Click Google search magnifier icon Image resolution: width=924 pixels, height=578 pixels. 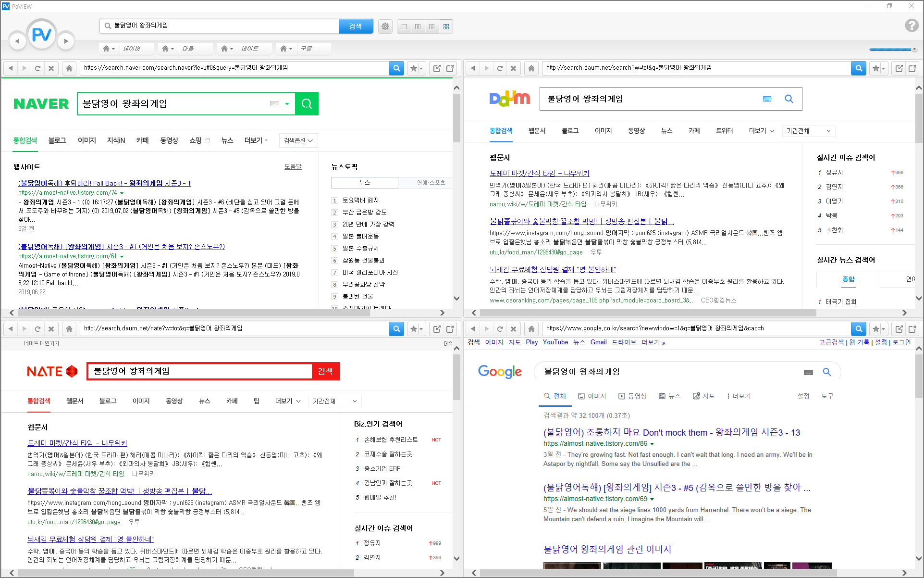827,372
